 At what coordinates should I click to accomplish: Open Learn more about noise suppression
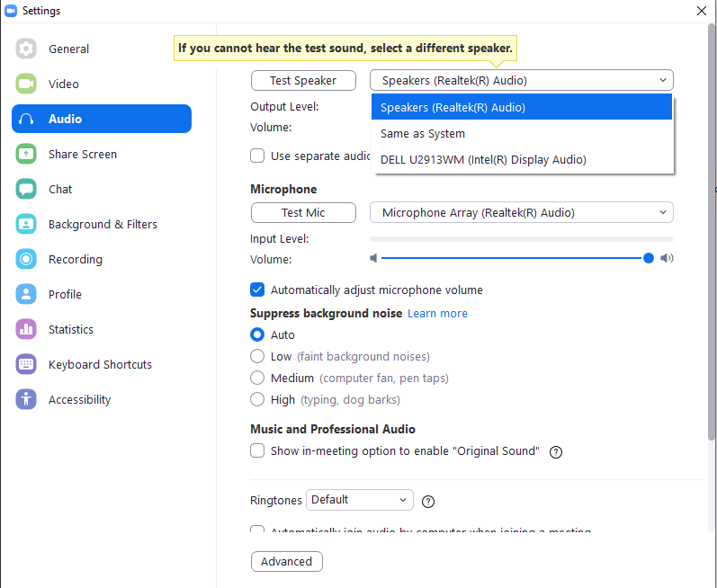point(437,314)
